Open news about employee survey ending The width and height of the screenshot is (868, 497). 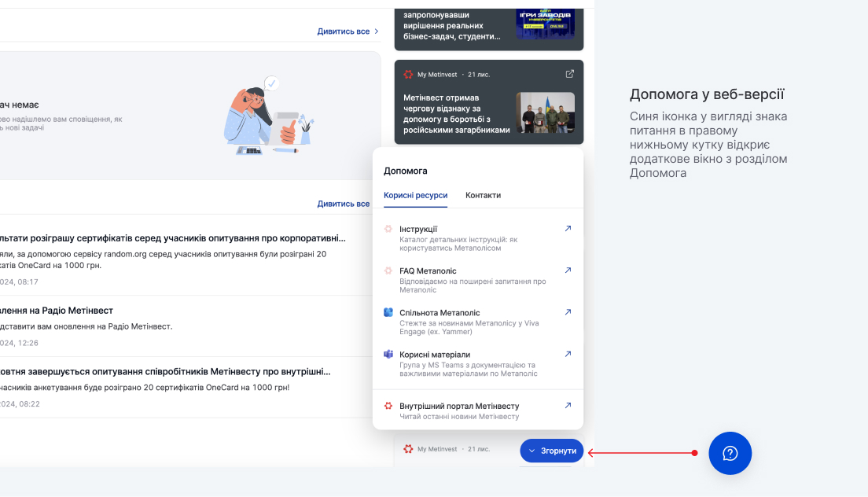tap(165, 372)
